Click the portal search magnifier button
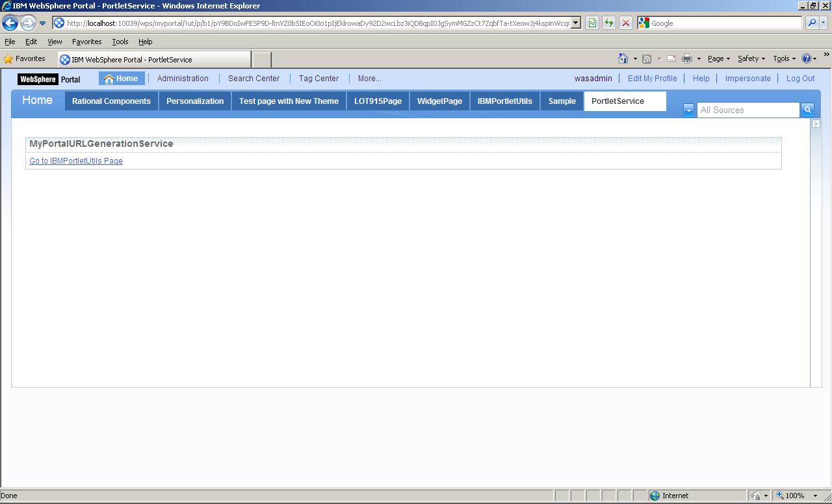Screen dimensions: 832x504 click(x=807, y=110)
